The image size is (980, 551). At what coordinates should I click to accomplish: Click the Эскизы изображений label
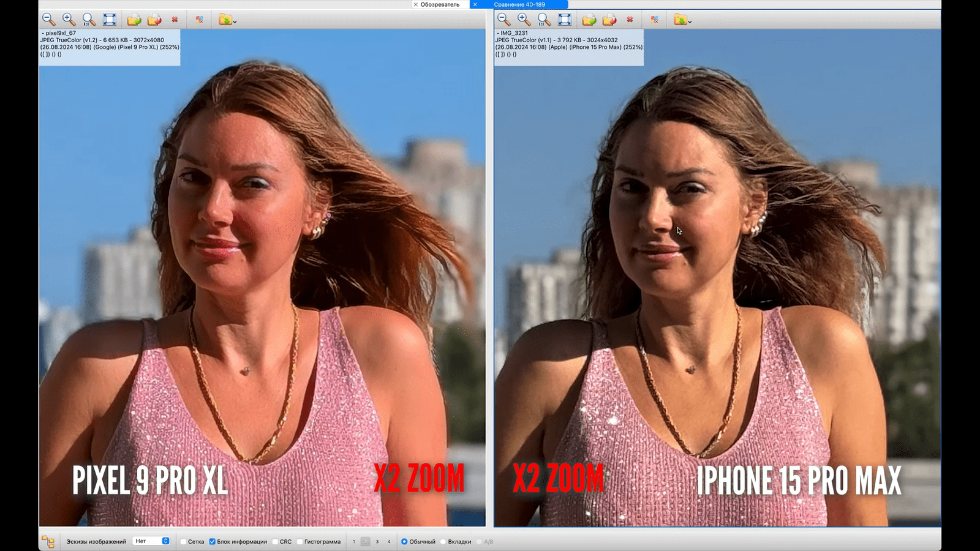coord(96,542)
